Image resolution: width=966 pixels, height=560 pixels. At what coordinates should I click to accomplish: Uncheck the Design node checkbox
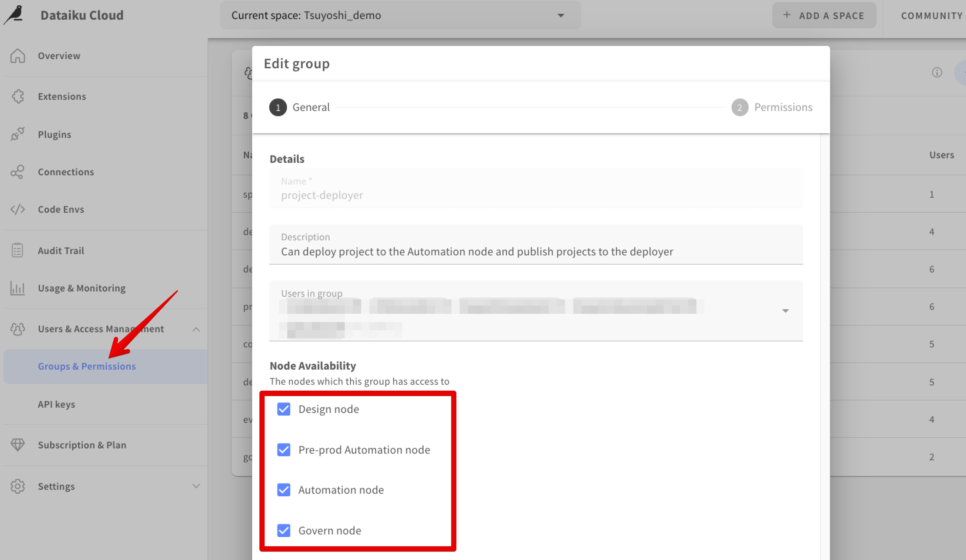284,409
